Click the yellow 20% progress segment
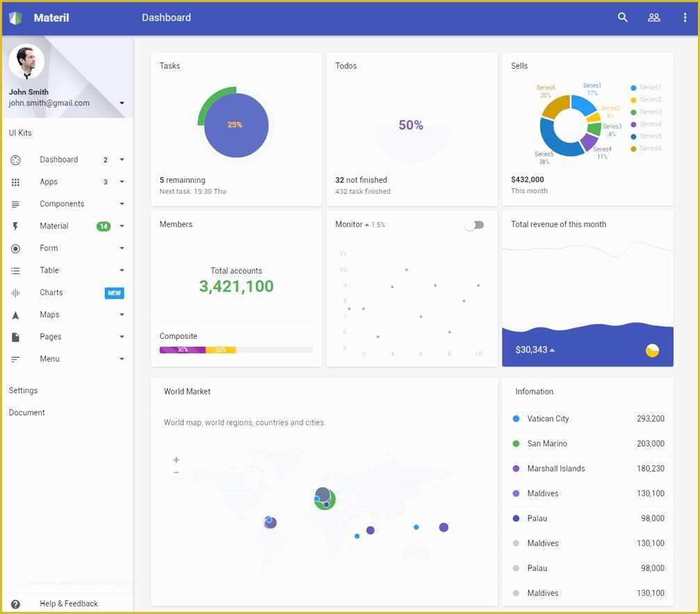The width and height of the screenshot is (700, 614). pyautogui.click(x=221, y=350)
